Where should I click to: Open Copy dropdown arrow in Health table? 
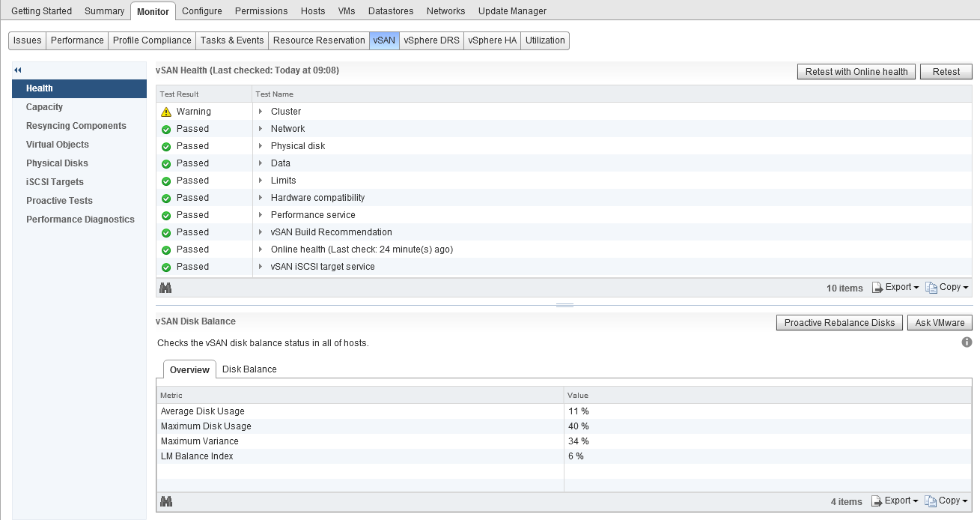click(x=966, y=288)
